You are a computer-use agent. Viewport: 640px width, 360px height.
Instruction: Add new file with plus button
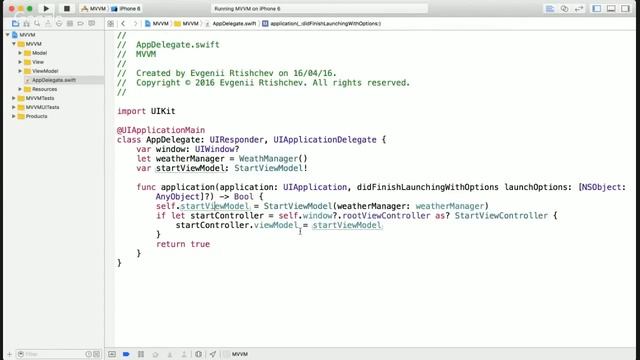point(9,354)
